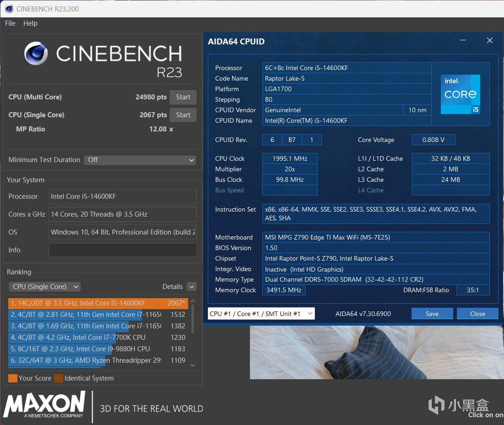Select ranking row 5 Intel Core i9-9880H

[98, 349]
